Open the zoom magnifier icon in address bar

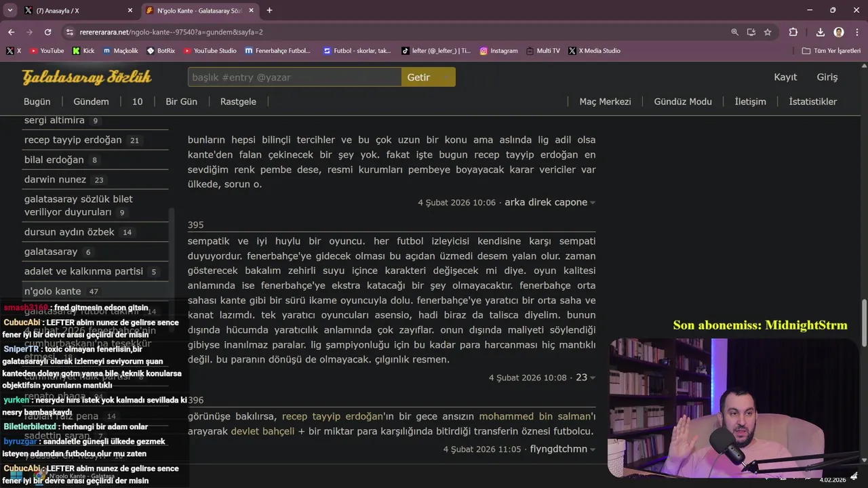[x=735, y=32]
